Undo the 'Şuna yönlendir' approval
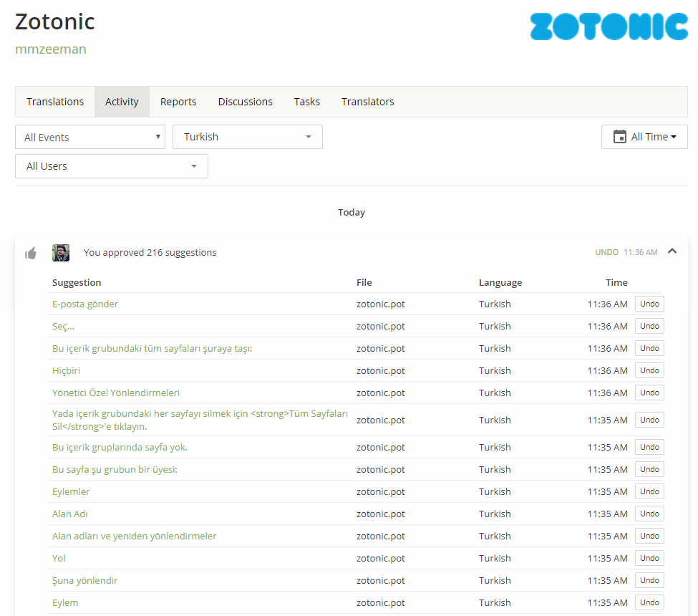This screenshot has width=698, height=616. click(x=649, y=581)
